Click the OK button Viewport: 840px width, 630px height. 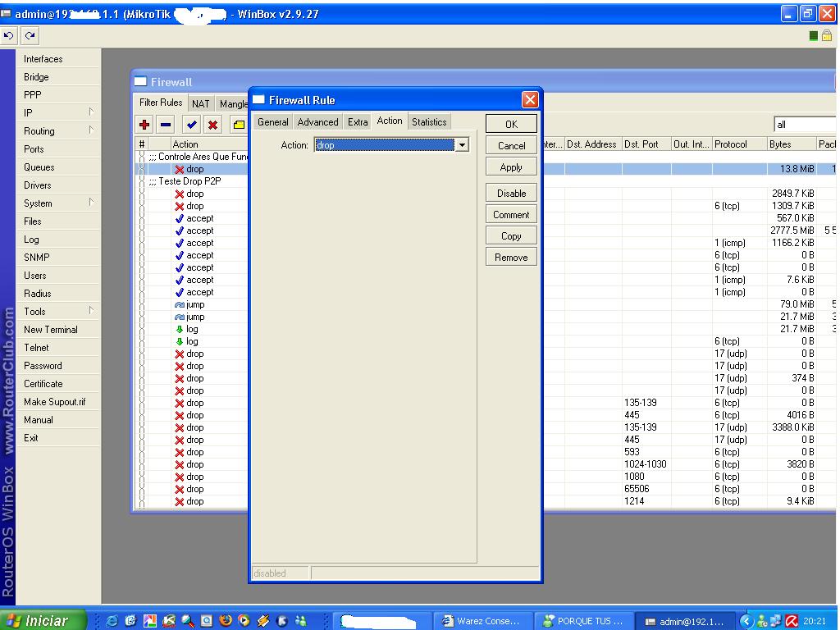pyautogui.click(x=511, y=124)
